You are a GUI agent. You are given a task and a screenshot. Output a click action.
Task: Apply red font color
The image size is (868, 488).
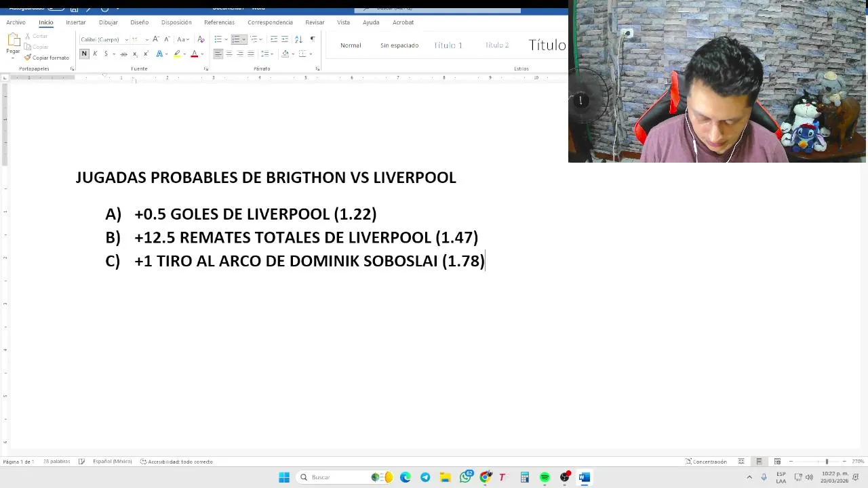tap(194, 54)
